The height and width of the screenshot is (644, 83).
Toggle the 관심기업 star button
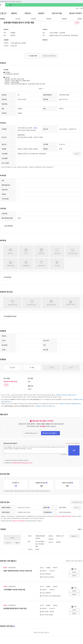click(8, 543)
